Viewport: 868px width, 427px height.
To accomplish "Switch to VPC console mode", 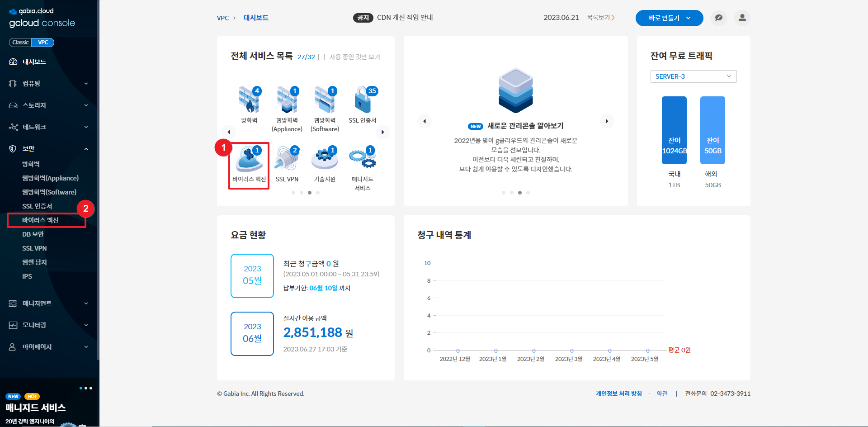I will 43,43.
